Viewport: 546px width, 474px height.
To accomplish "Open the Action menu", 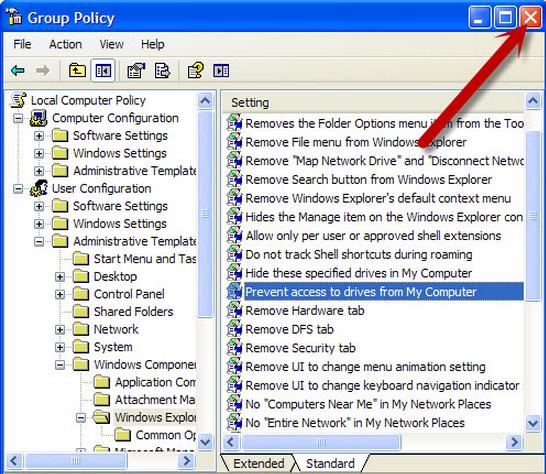I will (65, 44).
